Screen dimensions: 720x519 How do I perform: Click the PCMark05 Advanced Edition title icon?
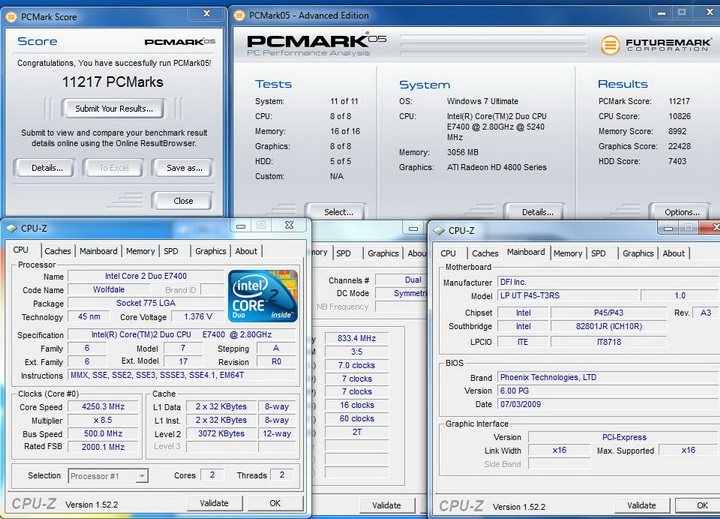point(239,16)
